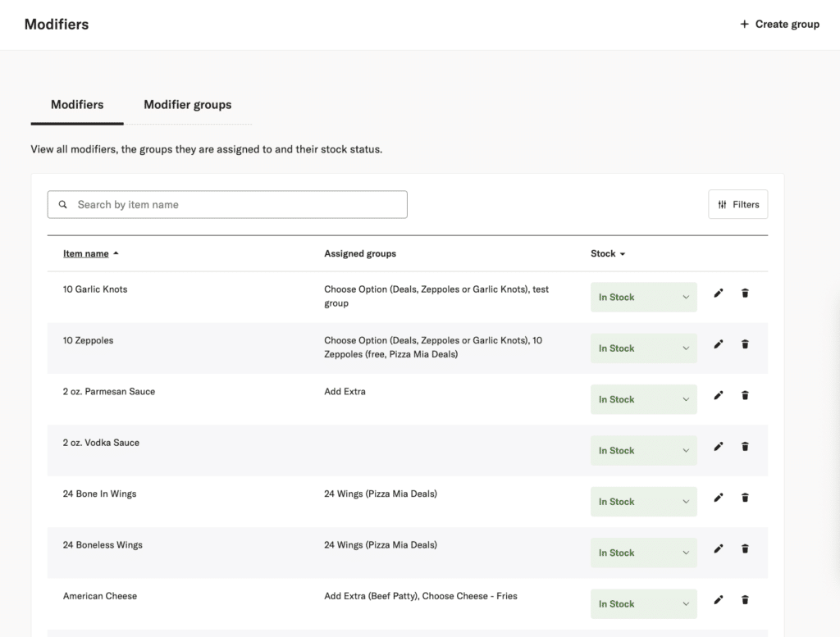Switch to the Modifier groups tab
Screen dimensions: 840x637
point(188,105)
